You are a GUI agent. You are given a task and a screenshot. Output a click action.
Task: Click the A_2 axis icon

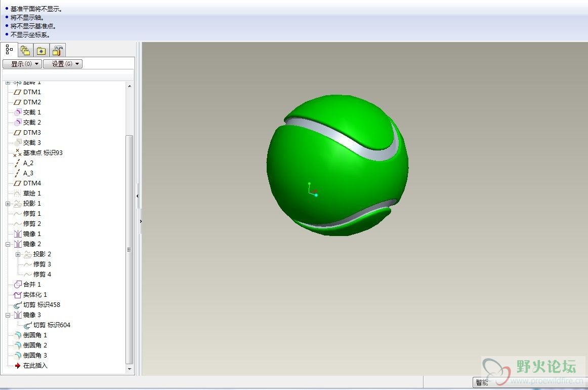(17, 163)
